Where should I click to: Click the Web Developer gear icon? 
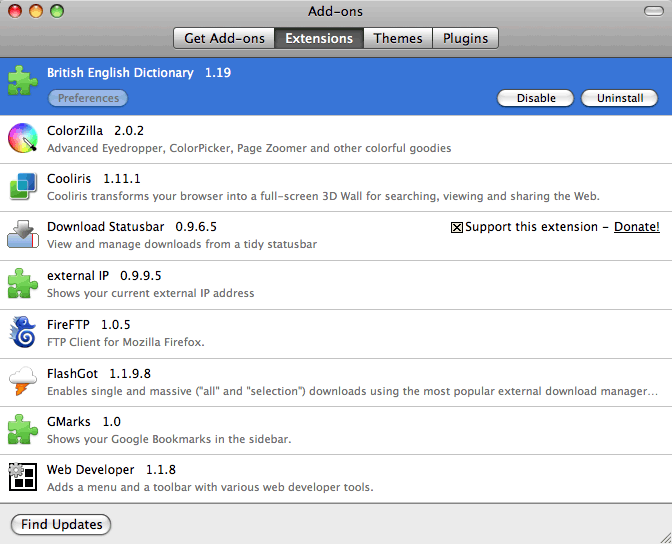click(x=22, y=476)
